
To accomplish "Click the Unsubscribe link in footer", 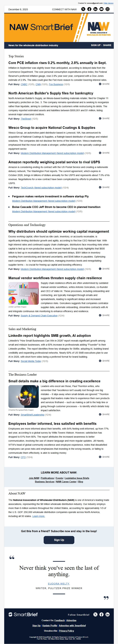I will (50, 631).
